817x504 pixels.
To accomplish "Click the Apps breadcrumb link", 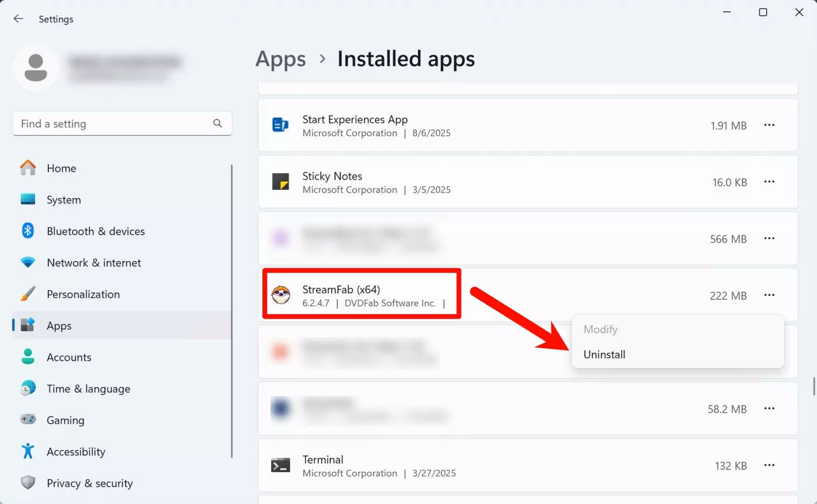I will pyautogui.click(x=280, y=59).
